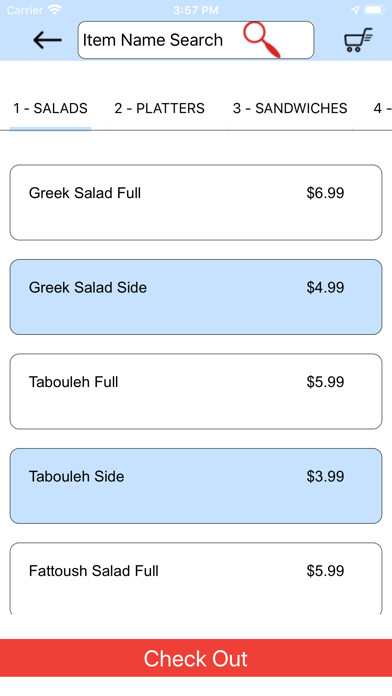Click the Wi-Fi icon in status bar
This screenshot has width=392, height=696.
[55, 9]
